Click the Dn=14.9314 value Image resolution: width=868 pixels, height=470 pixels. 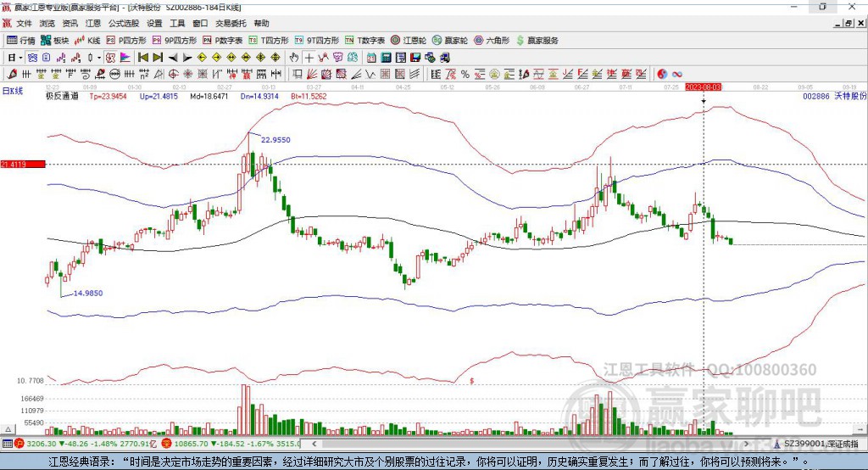[x=259, y=96]
